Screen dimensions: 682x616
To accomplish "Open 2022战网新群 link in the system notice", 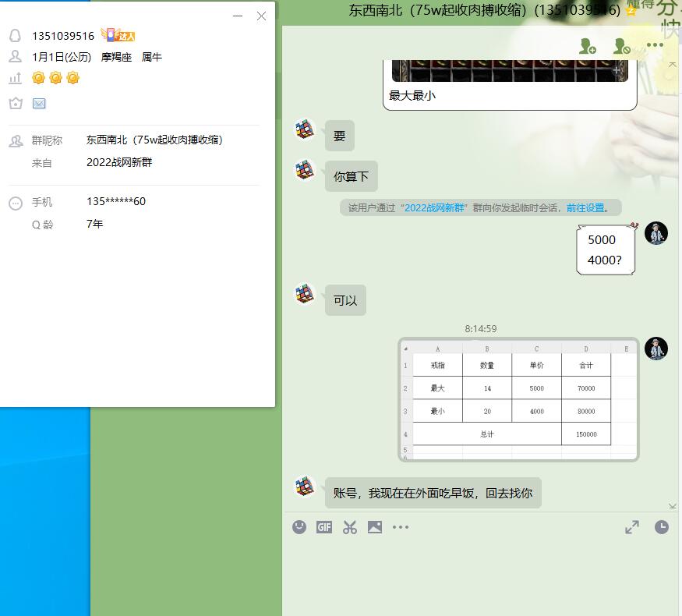I will pos(434,208).
